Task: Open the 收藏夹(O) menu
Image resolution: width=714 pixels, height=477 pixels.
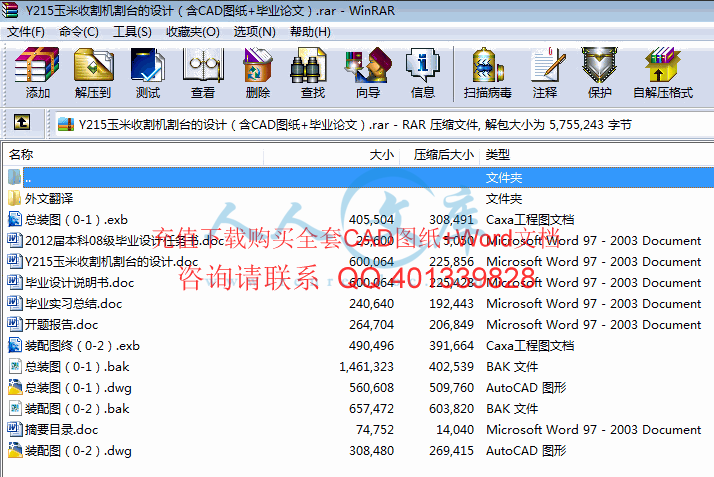Action: pyautogui.click(x=193, y=32)
